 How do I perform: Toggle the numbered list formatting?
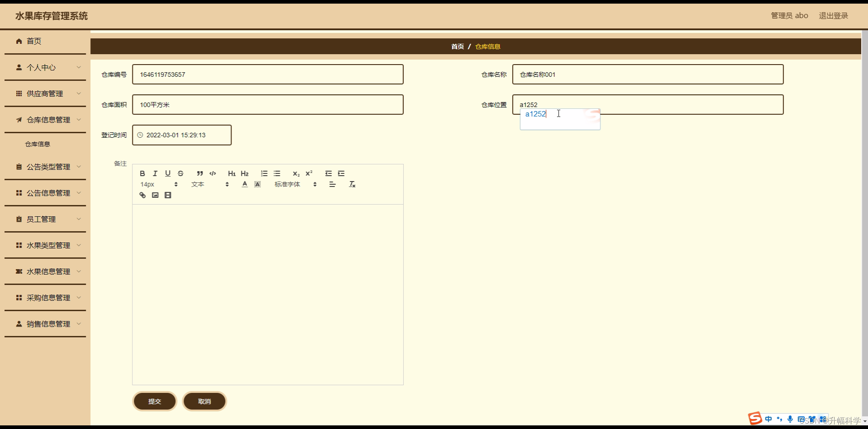click(x=264, y=173)
